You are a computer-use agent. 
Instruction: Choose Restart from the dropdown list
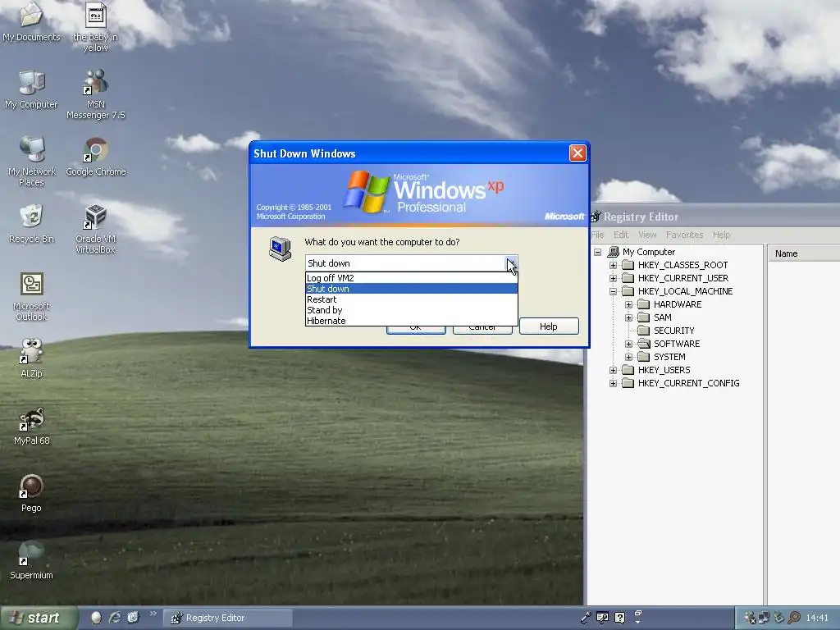412,299
